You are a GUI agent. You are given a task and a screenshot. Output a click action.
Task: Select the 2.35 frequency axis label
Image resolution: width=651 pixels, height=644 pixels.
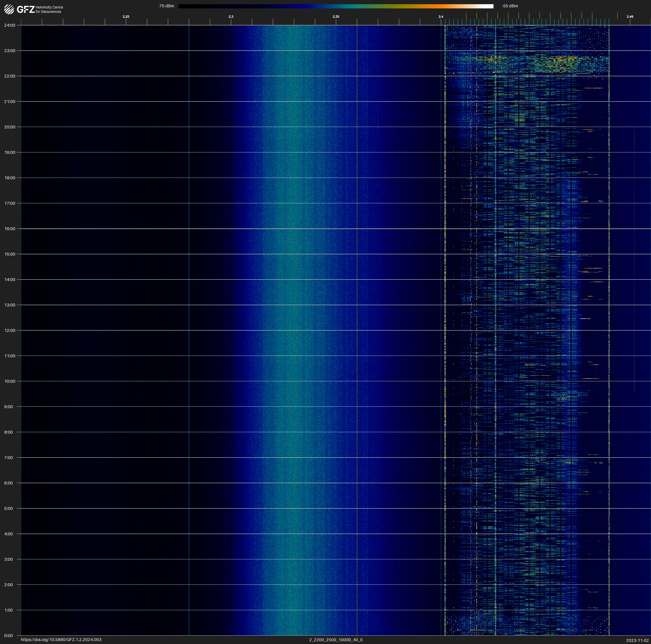tap(336, 17)
